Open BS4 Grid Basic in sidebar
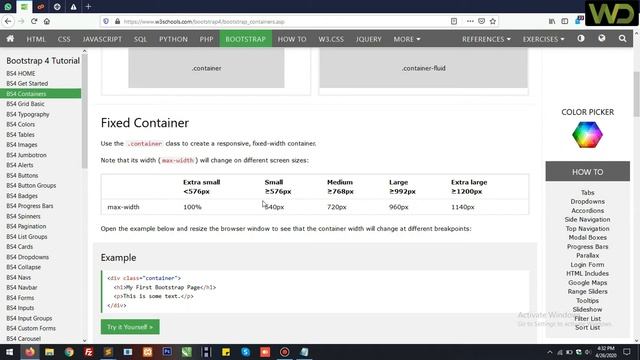Image resolution: width=640 pixels, height=360 pixels. click(x=25, y=104)
